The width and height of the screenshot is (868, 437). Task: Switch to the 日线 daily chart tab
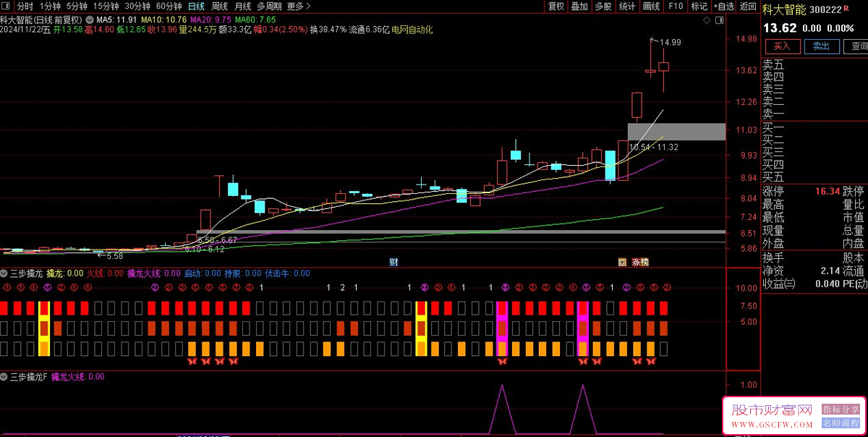[196, 6]
